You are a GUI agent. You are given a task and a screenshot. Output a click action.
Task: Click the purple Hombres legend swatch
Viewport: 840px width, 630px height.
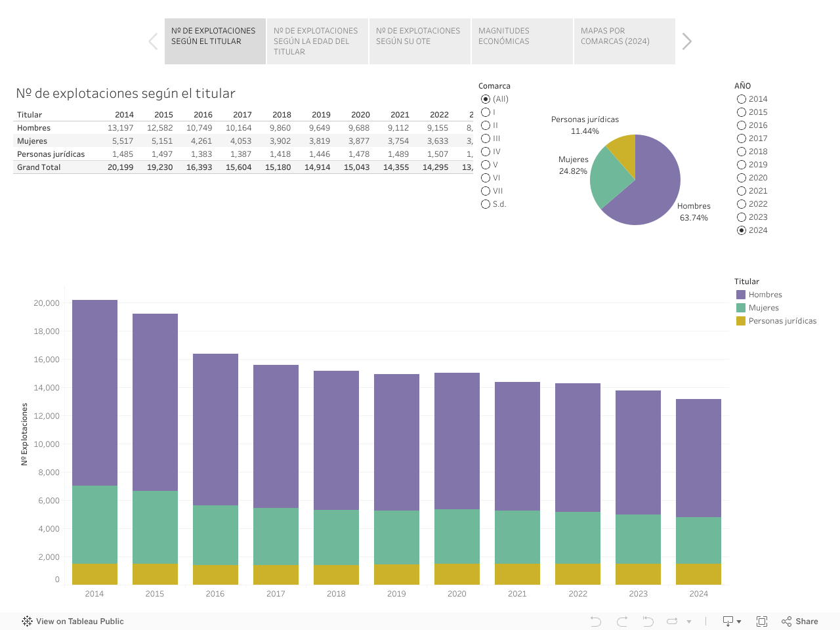[741, 295]
